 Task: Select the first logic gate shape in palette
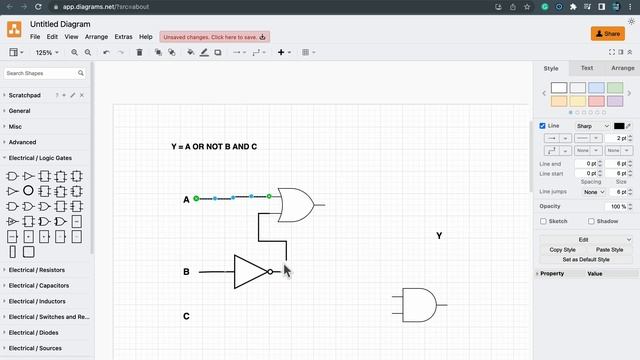[x=12, y=176]
